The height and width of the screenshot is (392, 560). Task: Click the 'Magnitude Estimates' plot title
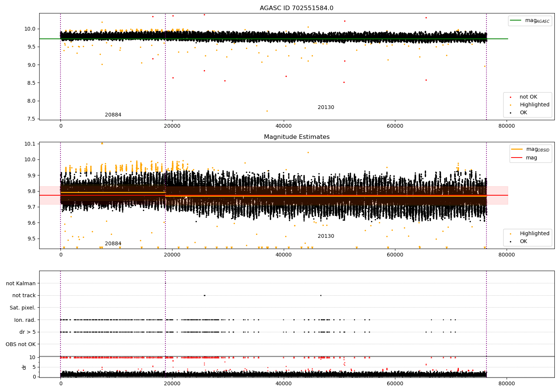tap(296, 137)
